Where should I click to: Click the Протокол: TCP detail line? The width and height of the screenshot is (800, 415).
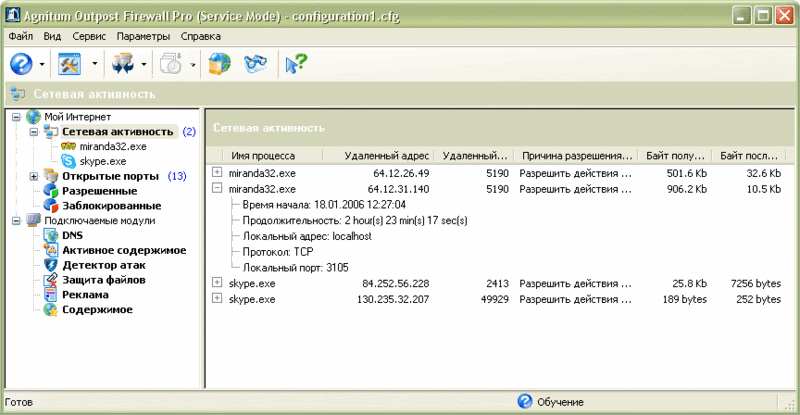pyautogui.click(x=278, y=252)
